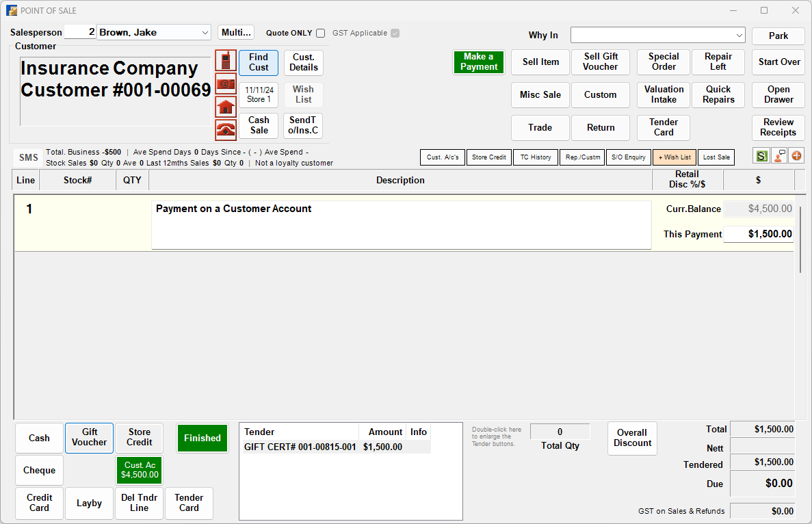Viewport: 812px width, 524px height.
Task: Click the mobile phone icon beside customer details
Action: point(226,60)
